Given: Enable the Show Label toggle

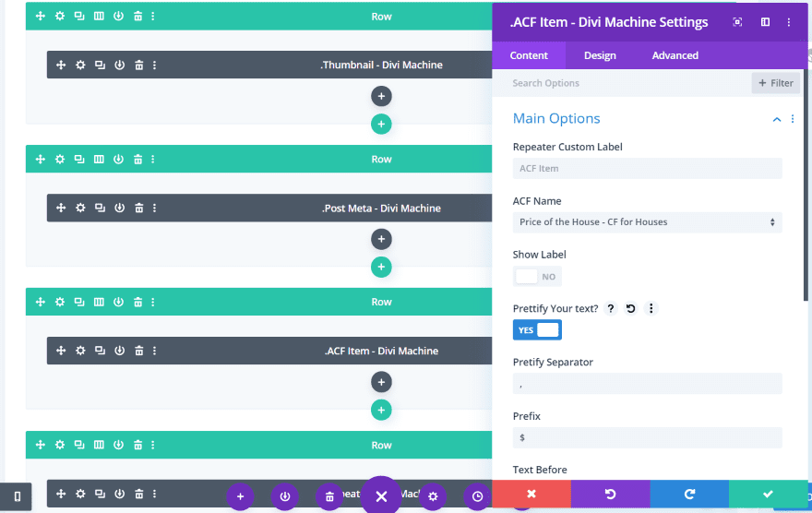Looking at the screenshot, I should click(537, 277).
